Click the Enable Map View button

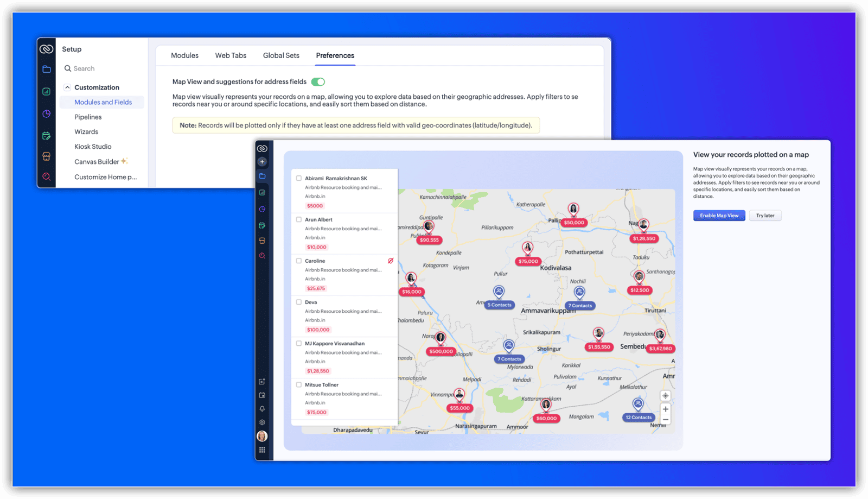(719, 216)
